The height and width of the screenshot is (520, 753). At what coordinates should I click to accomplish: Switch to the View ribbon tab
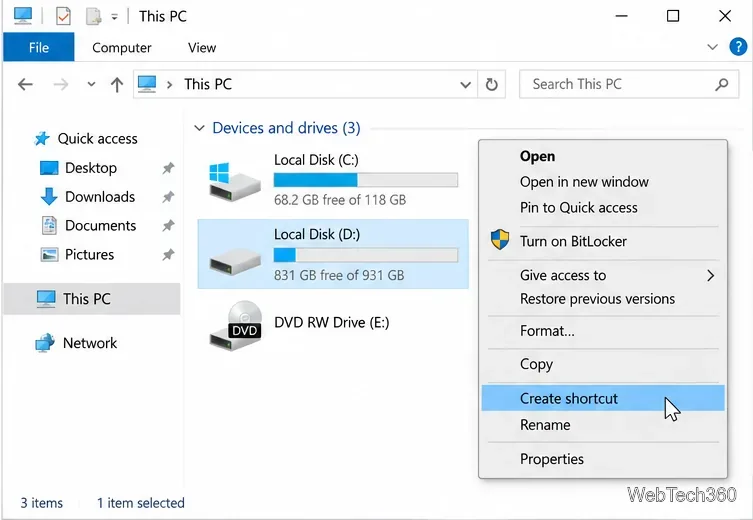click(202, 48)
